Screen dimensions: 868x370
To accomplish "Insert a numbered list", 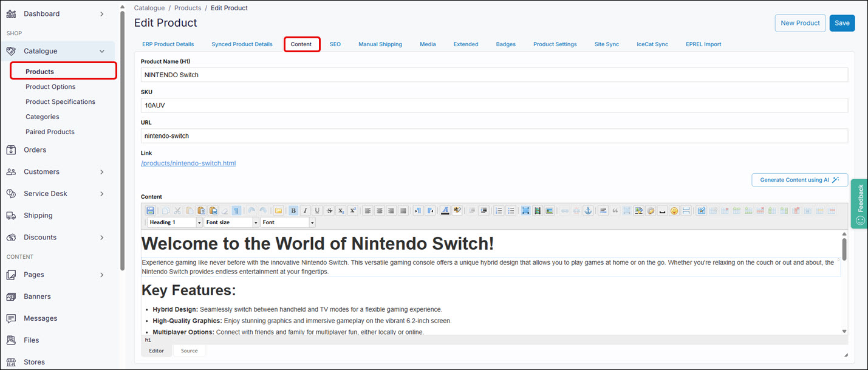I will (499, 211).
